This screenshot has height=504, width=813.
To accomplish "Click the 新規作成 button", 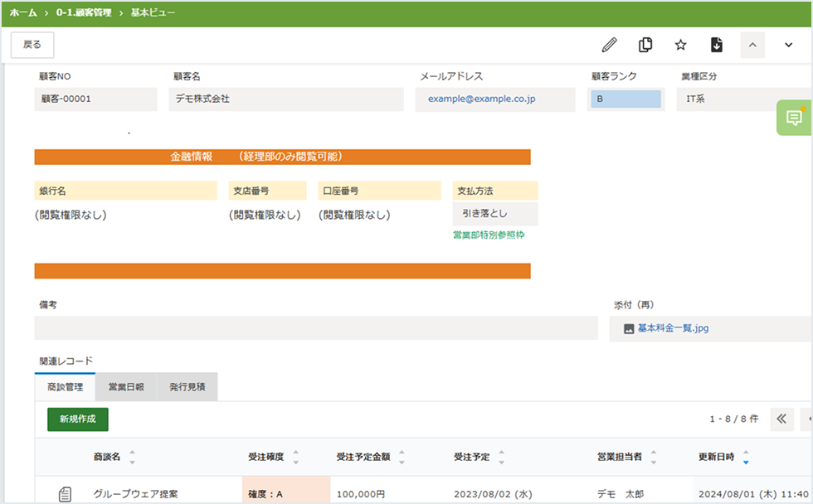I will (78, 419).
